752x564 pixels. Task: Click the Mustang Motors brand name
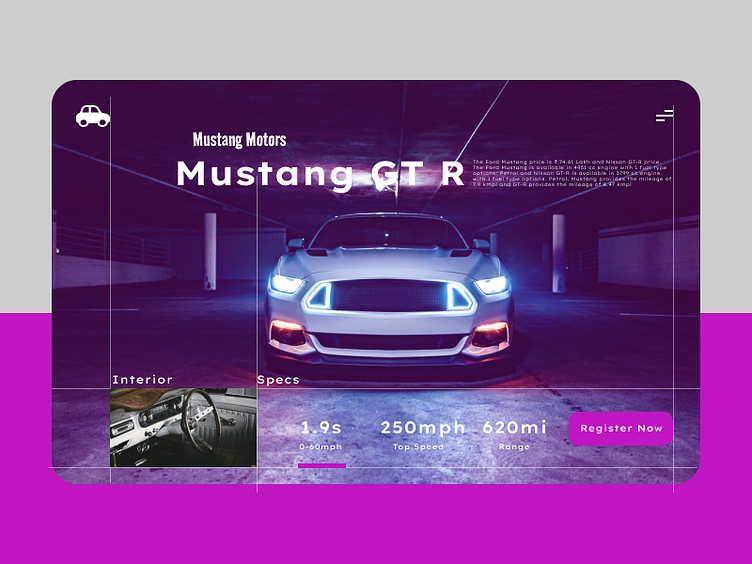point(239,140)
